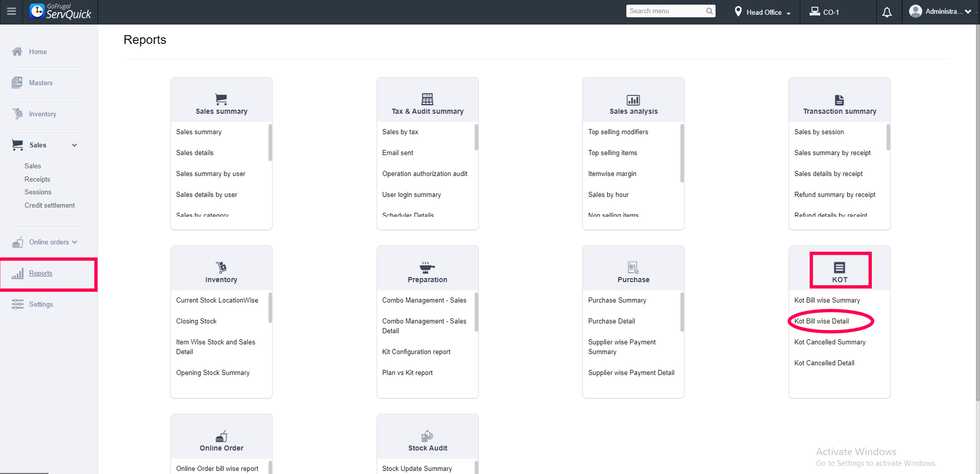Open the hamburger menu icon
This screenshot has height=474, width=980.
pyautogui.click(x=11, y=11)
